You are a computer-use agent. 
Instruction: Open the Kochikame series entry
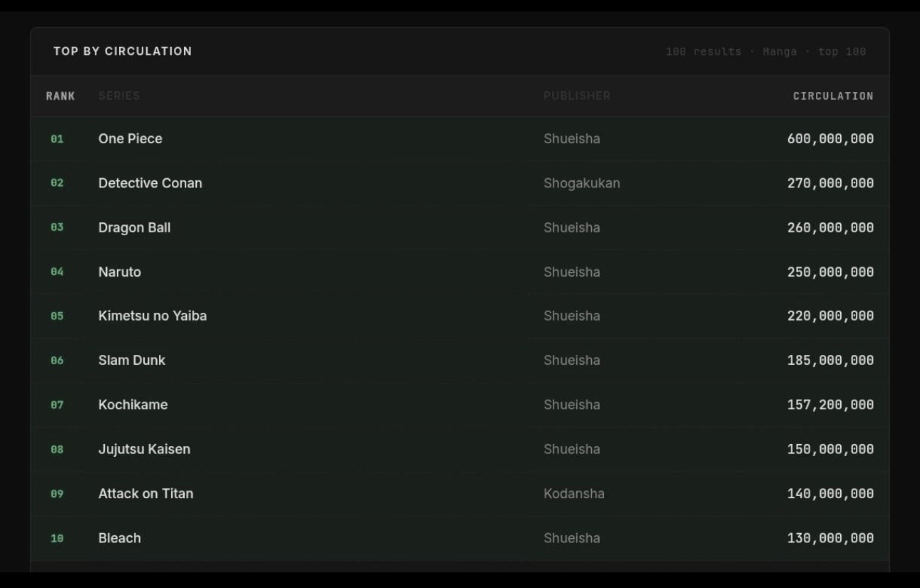[x=133, y=405]
